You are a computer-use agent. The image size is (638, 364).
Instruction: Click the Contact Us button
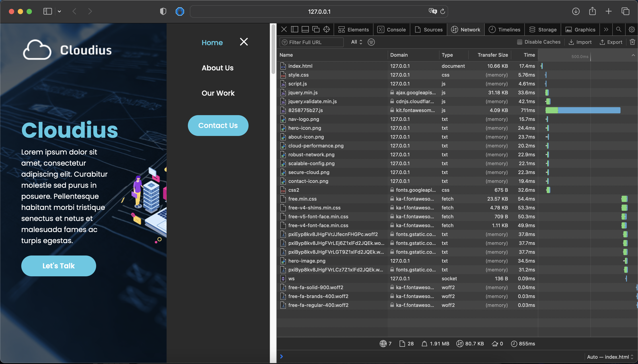click(218, 126)
